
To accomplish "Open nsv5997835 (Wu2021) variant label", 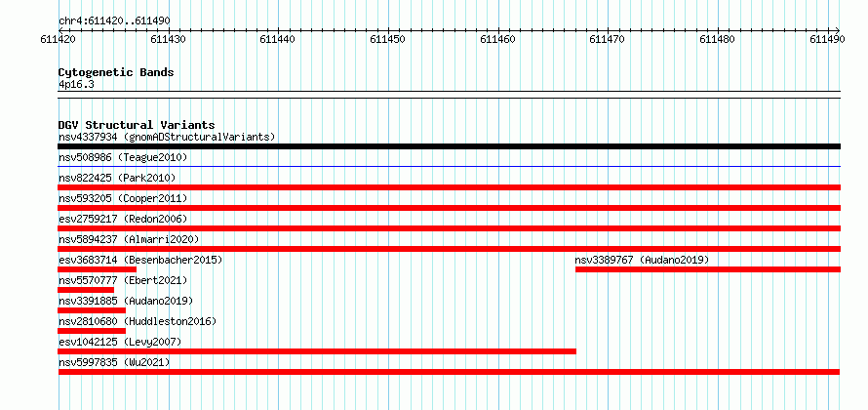I will [114, 362].
